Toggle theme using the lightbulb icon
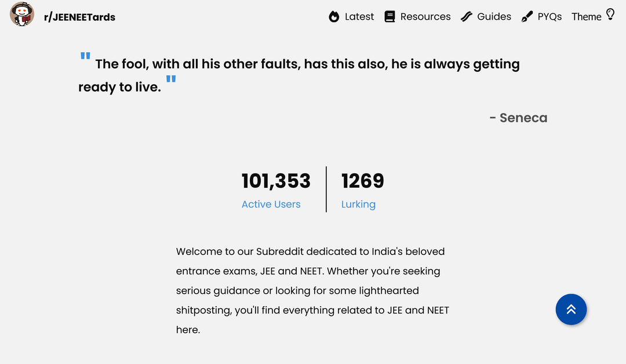 [610, 14]
